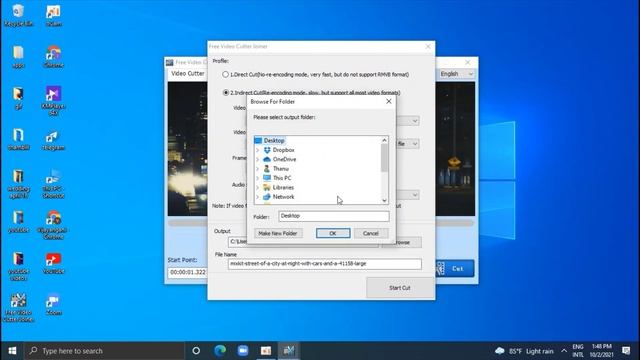Click the Make New Folder button

click(278, 233)
